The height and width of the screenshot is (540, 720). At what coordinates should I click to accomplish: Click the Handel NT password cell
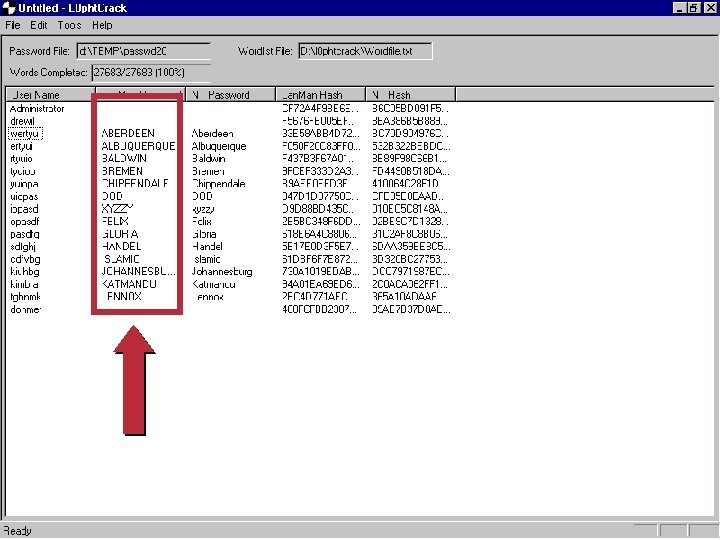(207, 247)
